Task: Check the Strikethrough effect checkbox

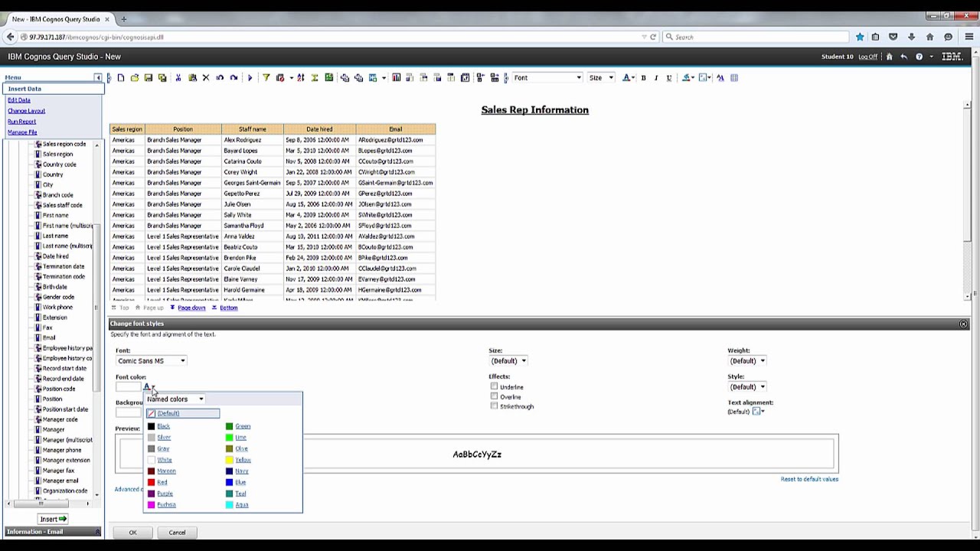Action: click(x=494, y=406)
